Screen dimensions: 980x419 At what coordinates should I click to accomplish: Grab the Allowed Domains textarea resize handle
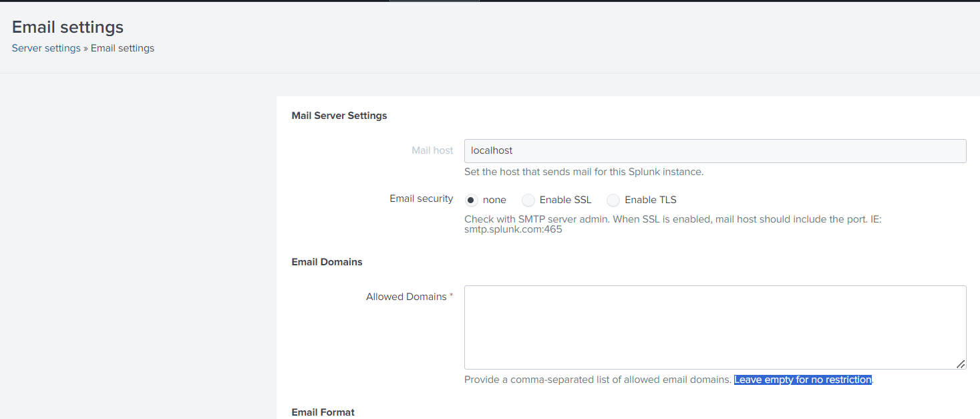point(960,364)
